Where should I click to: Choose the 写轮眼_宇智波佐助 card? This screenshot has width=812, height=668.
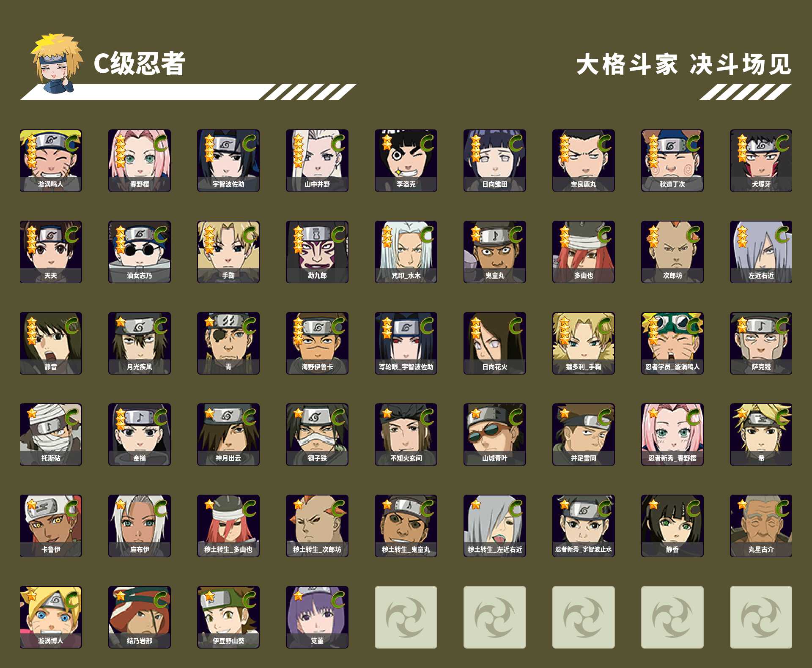point(406,343)
